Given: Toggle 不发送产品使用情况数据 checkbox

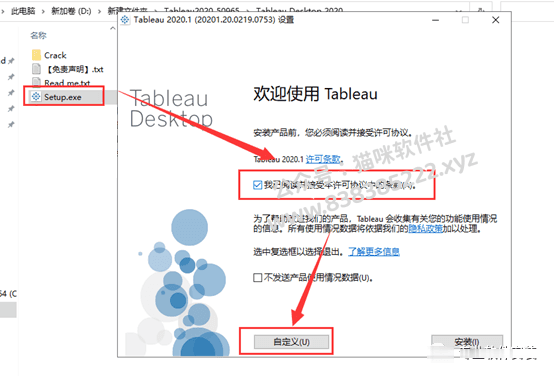Looking at the screenshot, I should (258, 278).
